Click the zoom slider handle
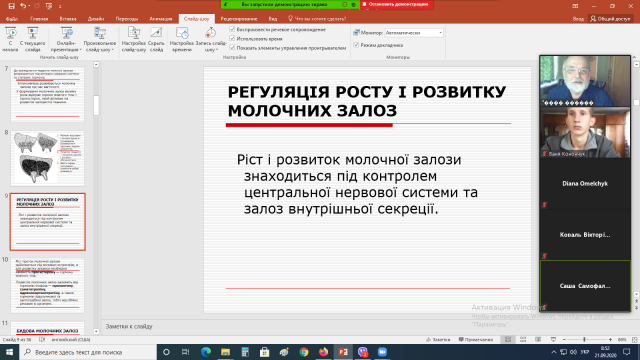The image size is (640, 360). pos(584,340)
